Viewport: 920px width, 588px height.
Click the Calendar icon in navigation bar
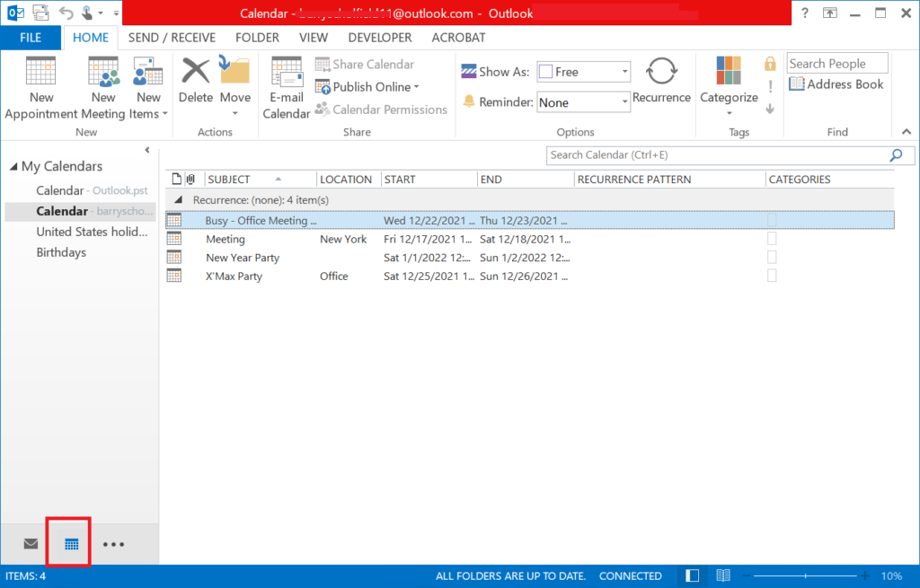click(x=72, y=544)
